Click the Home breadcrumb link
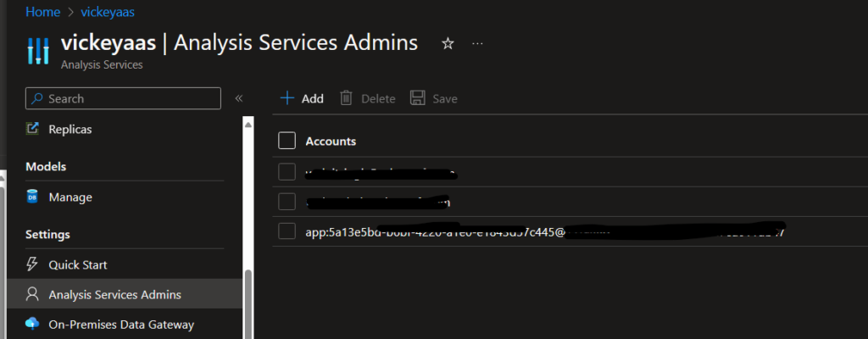868x339 pixels. click(x=42, y=12)
